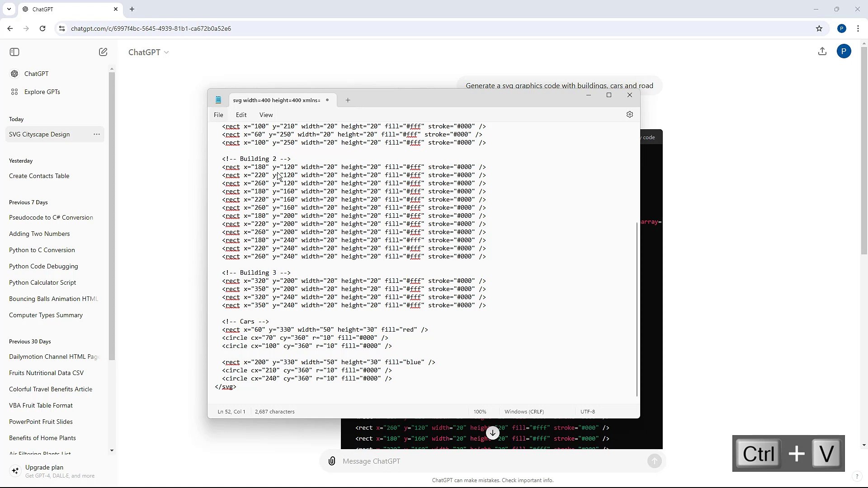The width and height of the screenshot is (868, 488).
Task: Open the ChatGPT model dropdown
Action: 149,52
